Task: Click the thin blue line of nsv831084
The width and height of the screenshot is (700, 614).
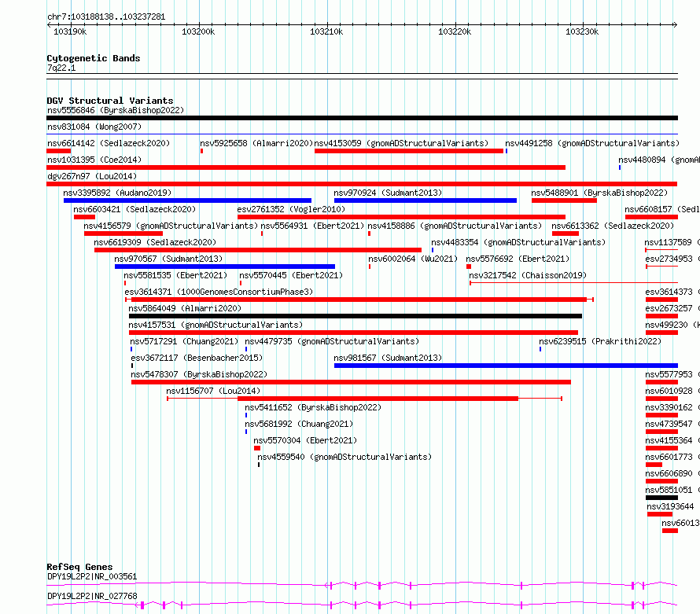Action: pyautogui.click(x=362, y=134)
